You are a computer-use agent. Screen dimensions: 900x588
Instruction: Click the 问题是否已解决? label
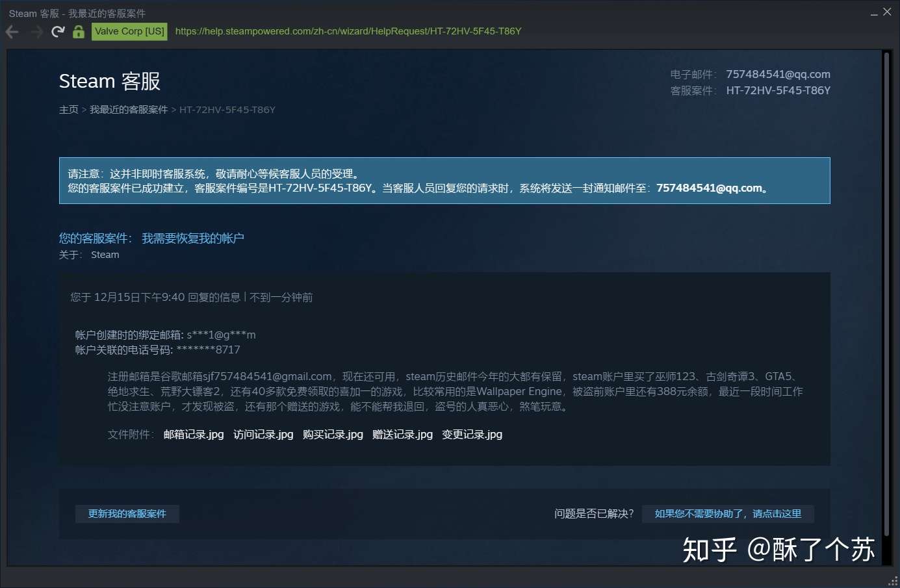click(x=594, y=514)
